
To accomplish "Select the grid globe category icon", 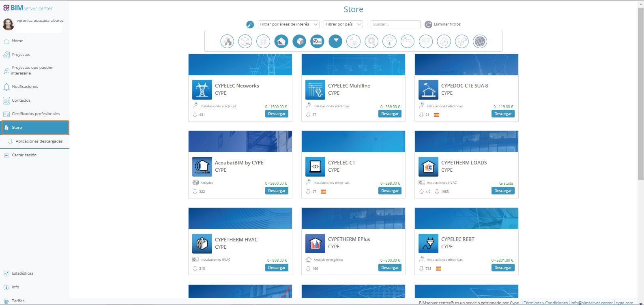I will click(480, 41).
